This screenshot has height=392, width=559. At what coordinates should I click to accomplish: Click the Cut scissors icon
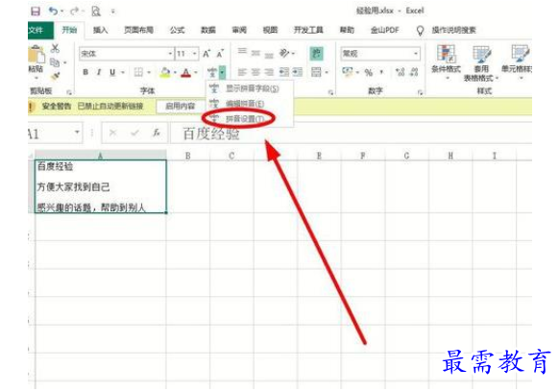55,48
